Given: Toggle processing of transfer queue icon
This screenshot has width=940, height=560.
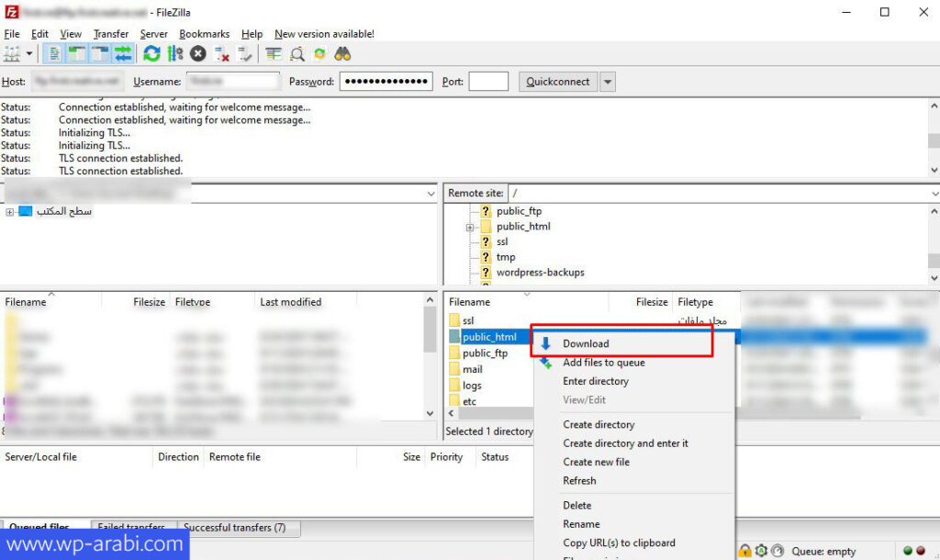Looking at the screenshot, I should click(x=175, y=54).
